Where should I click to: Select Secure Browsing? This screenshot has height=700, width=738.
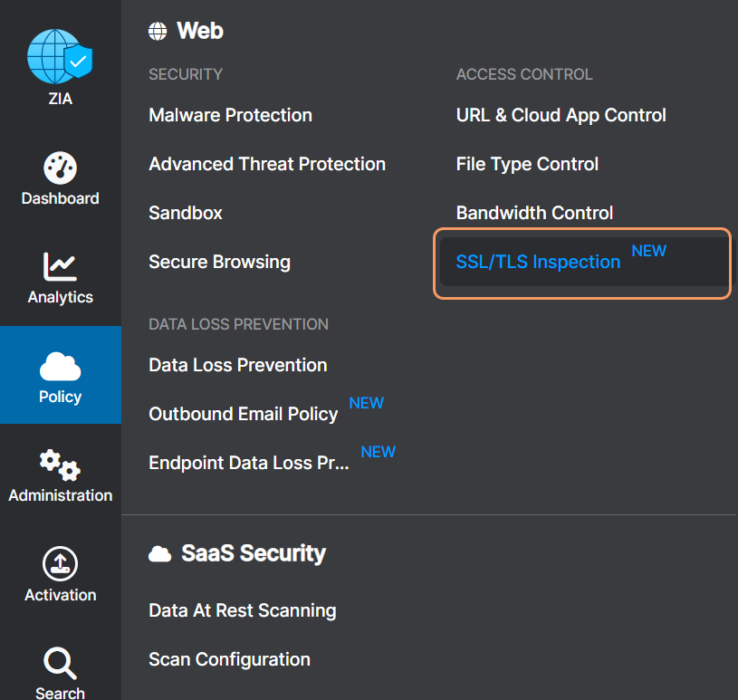tap(219, 262)
